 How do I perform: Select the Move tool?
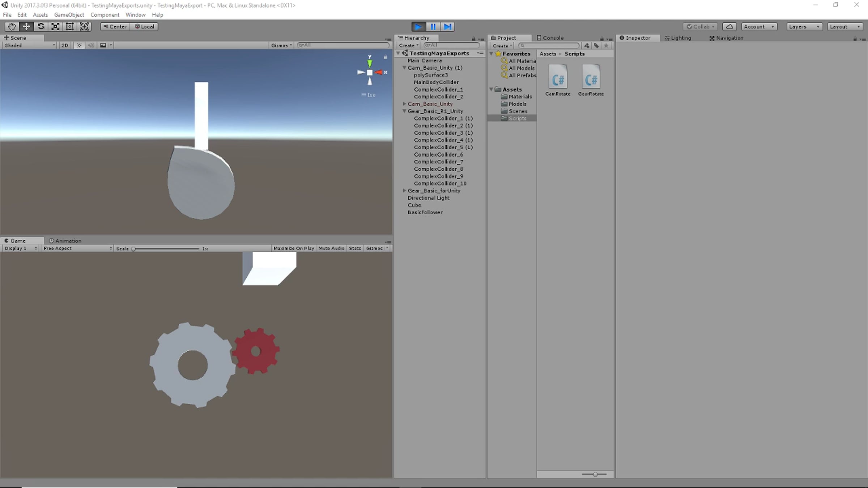click(26, 26)
